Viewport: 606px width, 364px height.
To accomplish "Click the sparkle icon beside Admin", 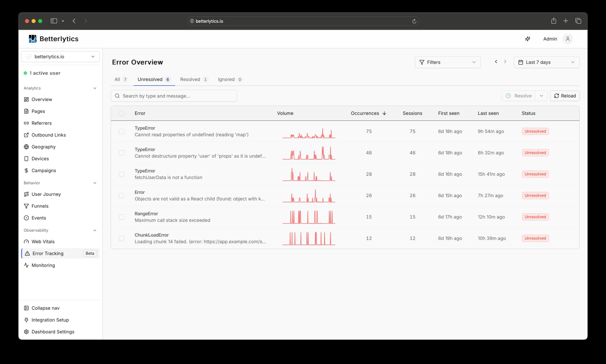I will (x=527, y=39).
